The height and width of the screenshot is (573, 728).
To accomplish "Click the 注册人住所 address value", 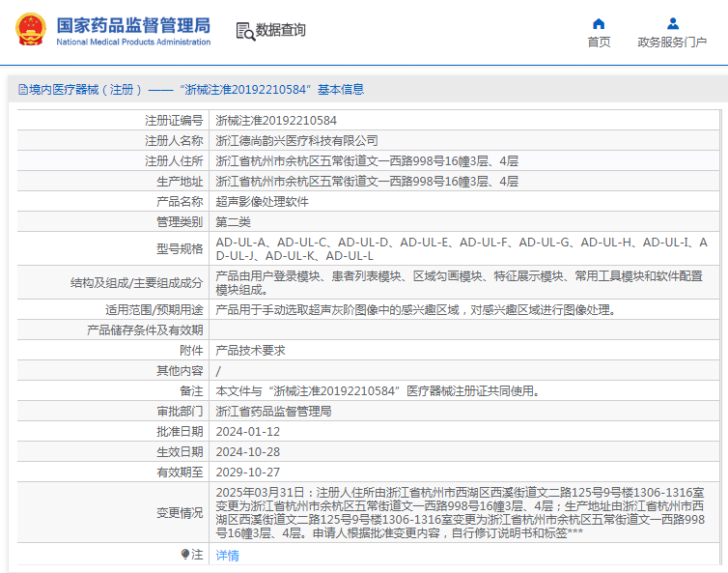I will 367,161.
